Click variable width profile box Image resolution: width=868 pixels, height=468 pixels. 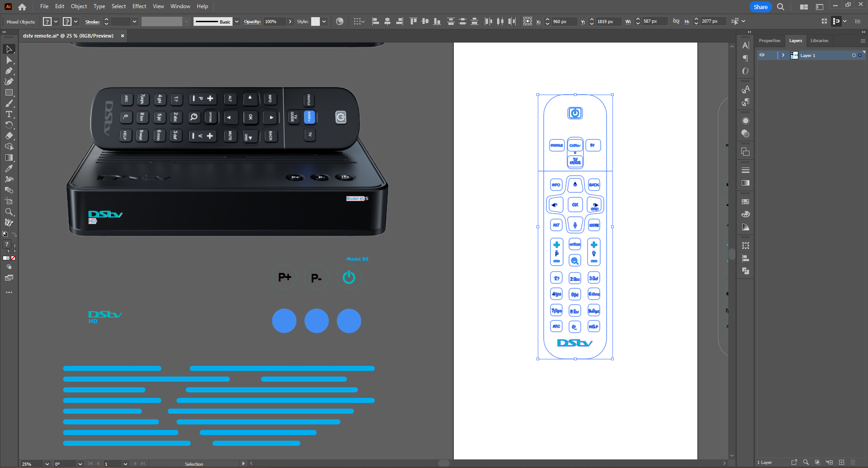tap(161, 21)
